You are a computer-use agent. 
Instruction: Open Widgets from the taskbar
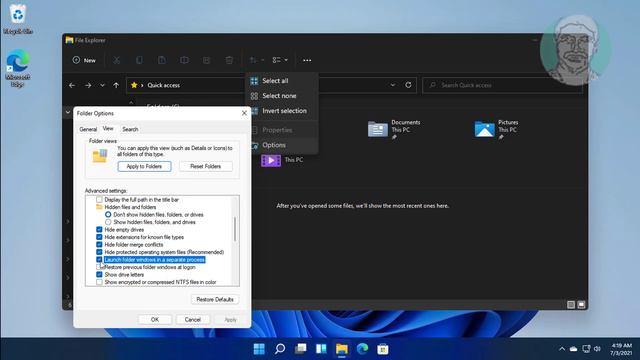[x=321, y=349]
